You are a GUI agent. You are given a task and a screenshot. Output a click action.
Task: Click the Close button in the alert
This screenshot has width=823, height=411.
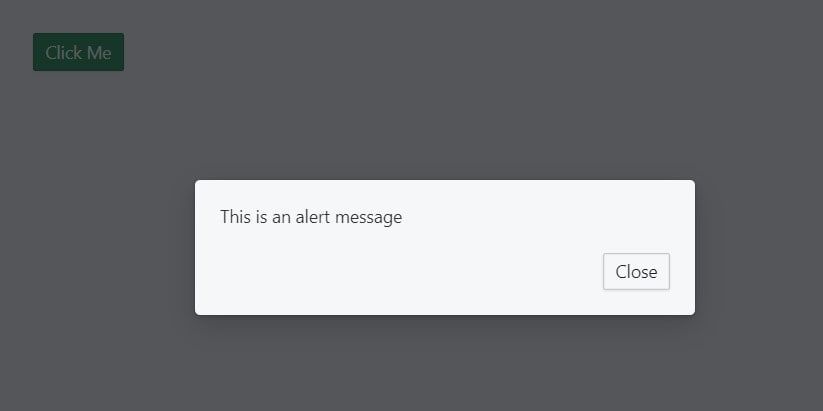pos(636,271)
